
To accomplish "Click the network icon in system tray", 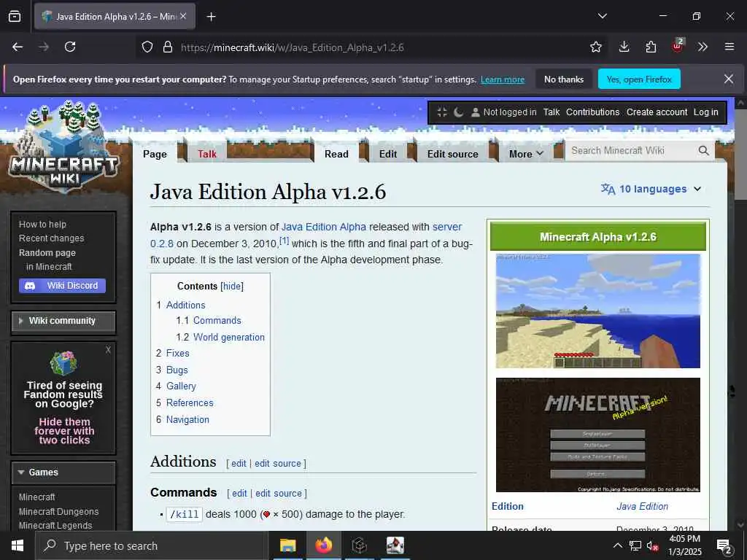I will [x=635, y=546].
